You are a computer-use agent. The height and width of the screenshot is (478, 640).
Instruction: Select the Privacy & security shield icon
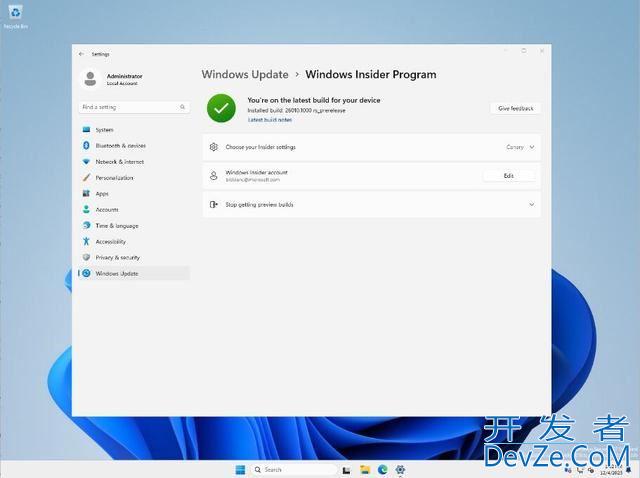click(x=86, y=257)
